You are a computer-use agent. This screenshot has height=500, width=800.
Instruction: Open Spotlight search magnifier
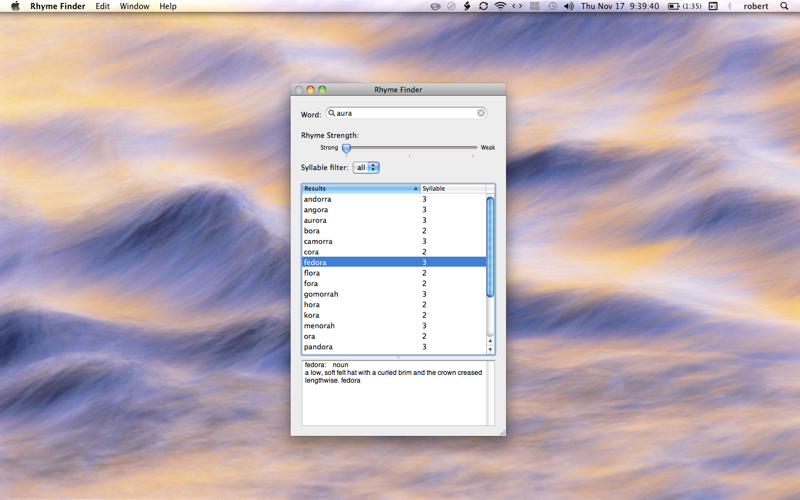point(784,6)
